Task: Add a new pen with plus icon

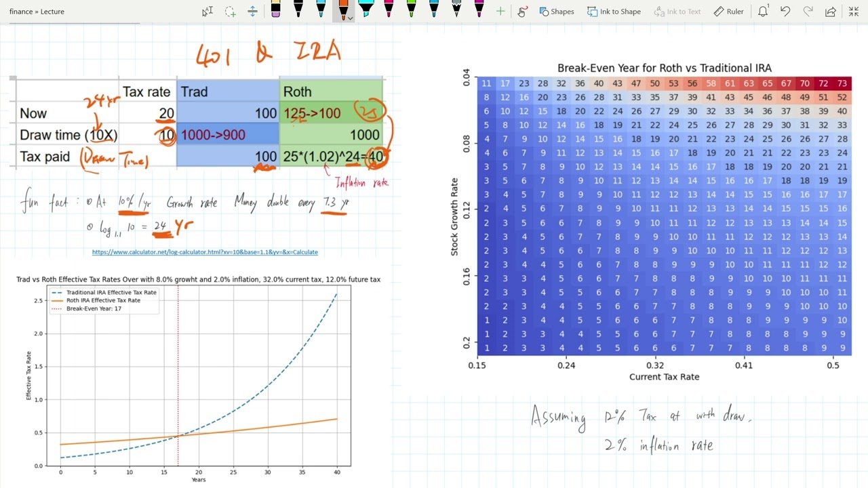Action: tap(500, 11)
